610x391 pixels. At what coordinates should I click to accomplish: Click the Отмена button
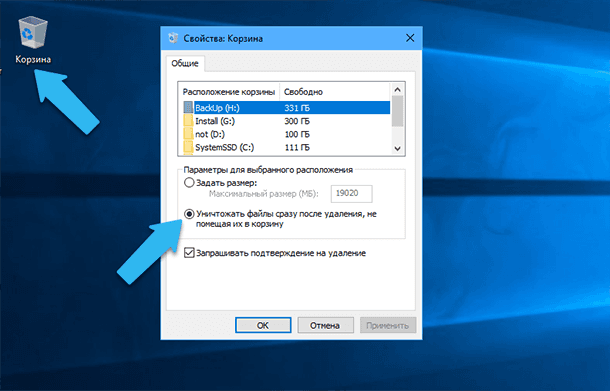coord(325,325)
